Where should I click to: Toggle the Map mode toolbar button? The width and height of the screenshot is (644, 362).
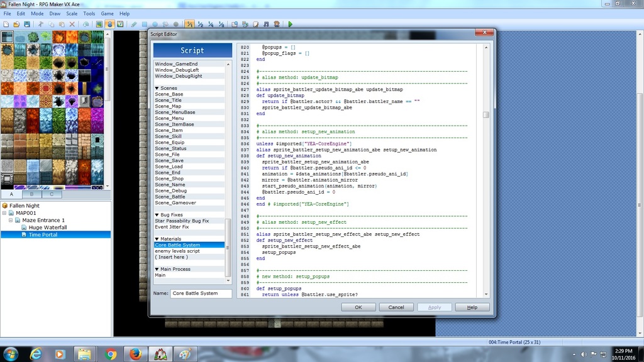point(99,25)
